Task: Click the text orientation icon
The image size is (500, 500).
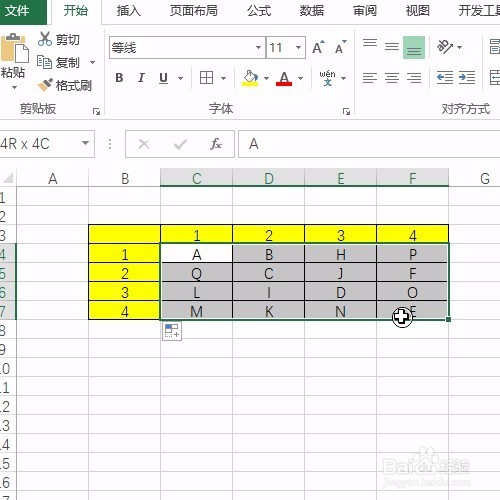Action: pyautogui.click(x=445, y=47)
